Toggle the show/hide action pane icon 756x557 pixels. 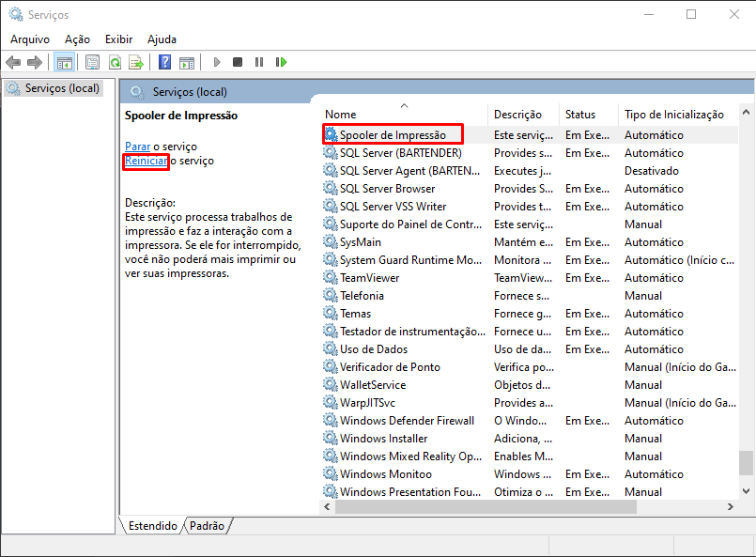[187, 62]
